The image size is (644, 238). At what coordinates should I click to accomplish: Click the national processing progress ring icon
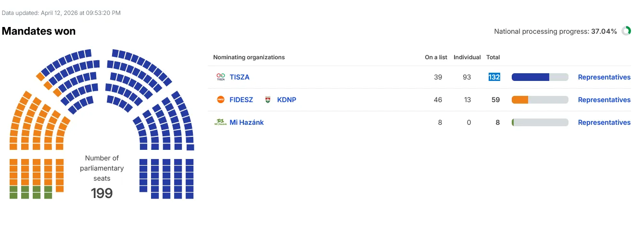click(626, 31)
